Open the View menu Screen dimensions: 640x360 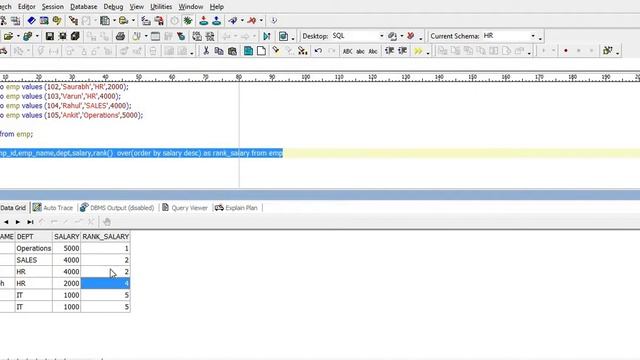pos(136,7)
